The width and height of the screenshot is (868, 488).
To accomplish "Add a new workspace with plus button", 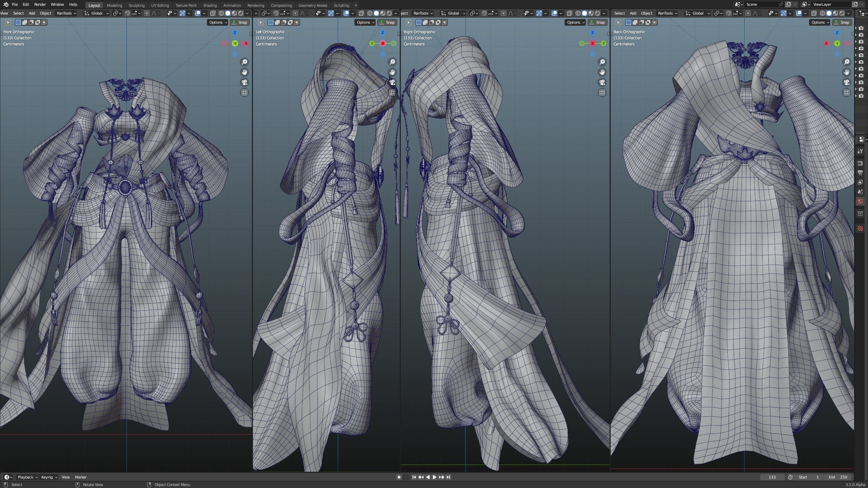I will pos(356,5).
